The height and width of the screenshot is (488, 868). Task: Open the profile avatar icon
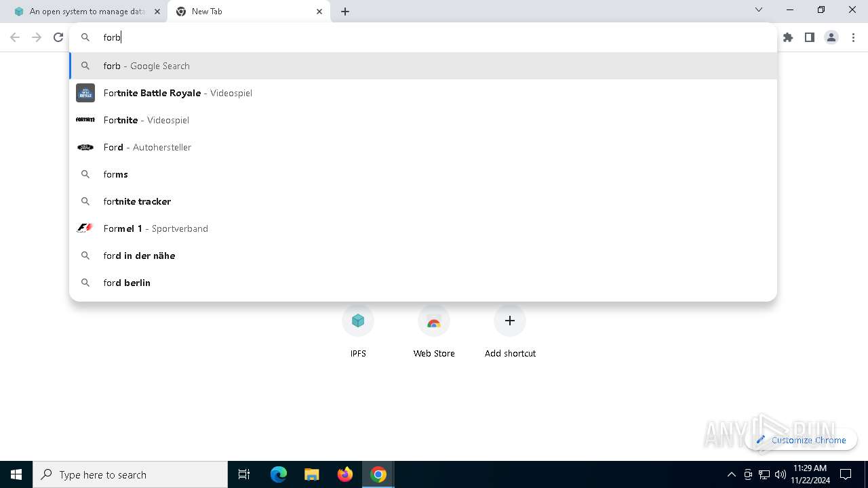pyautogui.click(x=831, y=37)
